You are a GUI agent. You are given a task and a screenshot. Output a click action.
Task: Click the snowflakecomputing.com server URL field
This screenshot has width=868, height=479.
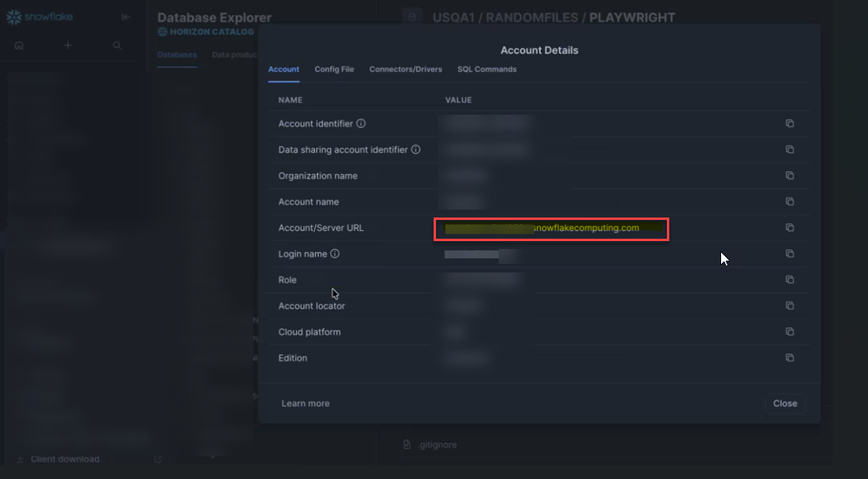[x=551, y=229]
